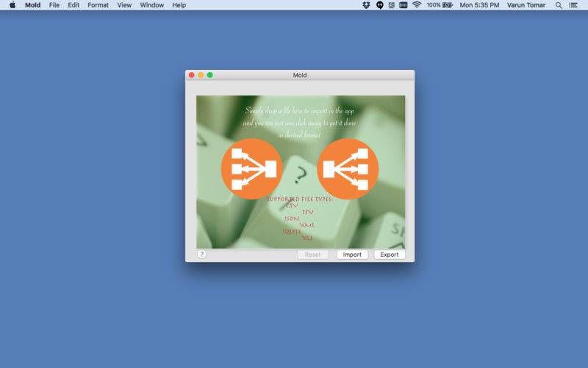
Task: Open the Format menu
Action: click(98, 5)
